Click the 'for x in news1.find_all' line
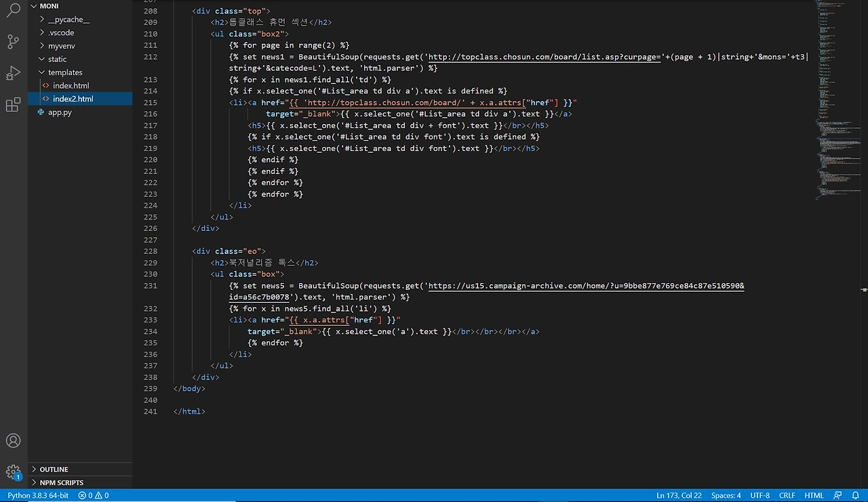The image size is (868, 502). (x=310, y=79)
